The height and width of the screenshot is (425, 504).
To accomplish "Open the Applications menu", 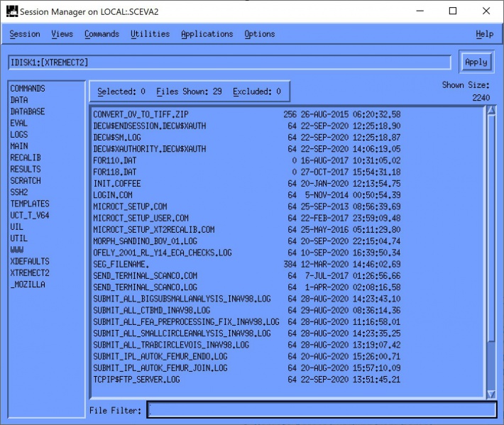I will pos(207,34).
